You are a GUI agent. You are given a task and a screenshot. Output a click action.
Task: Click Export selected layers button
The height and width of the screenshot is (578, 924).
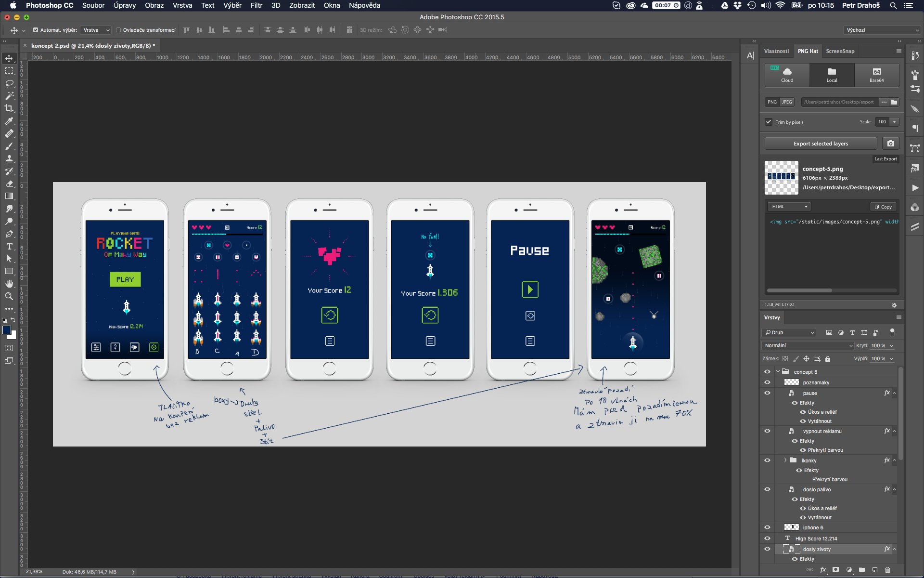[x=821, y=144]
